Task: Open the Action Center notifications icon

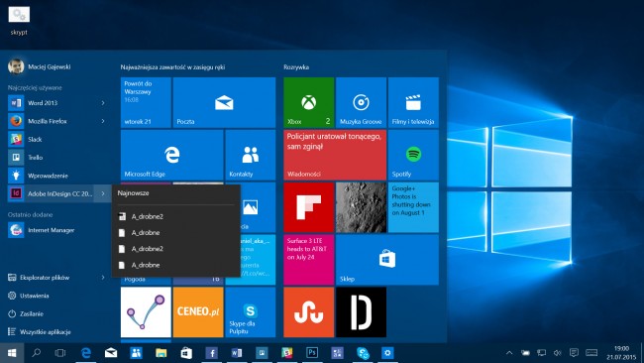Action: coord(574,353)
